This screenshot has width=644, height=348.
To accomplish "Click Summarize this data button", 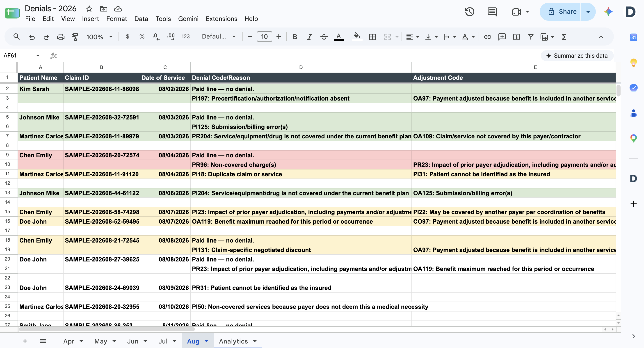I will tap(577, 55).
